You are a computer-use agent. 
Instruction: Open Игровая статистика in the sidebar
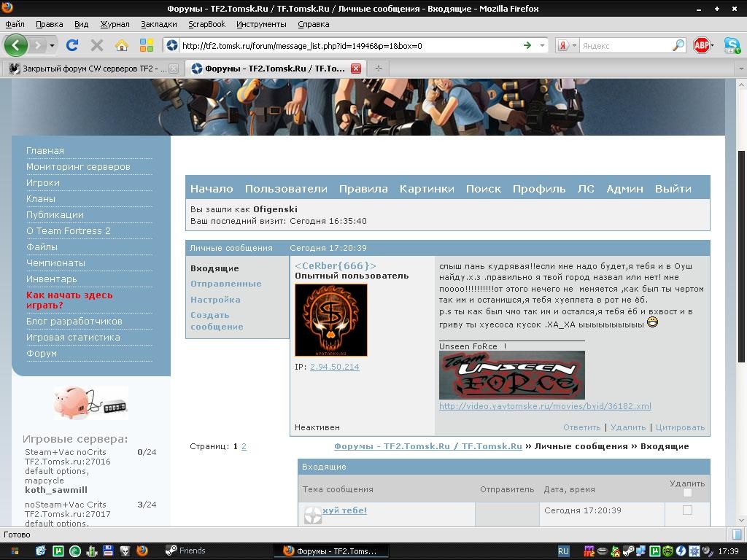click(73, 337)
